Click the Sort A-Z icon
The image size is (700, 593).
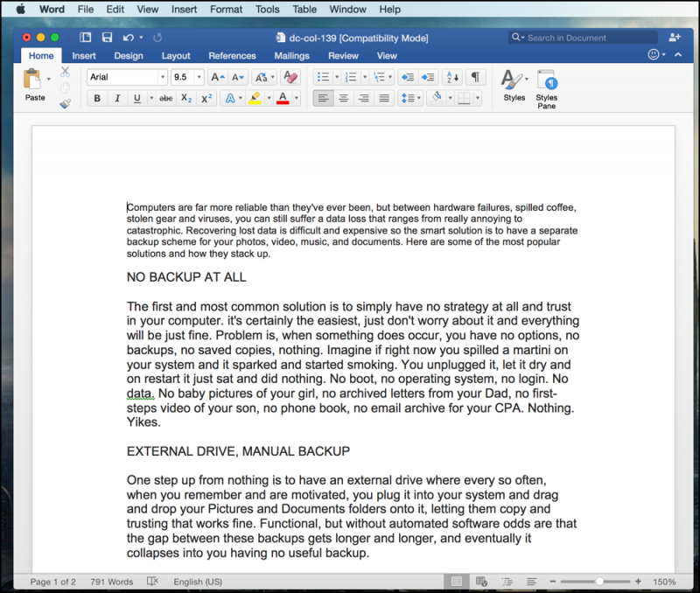[451, 77]
